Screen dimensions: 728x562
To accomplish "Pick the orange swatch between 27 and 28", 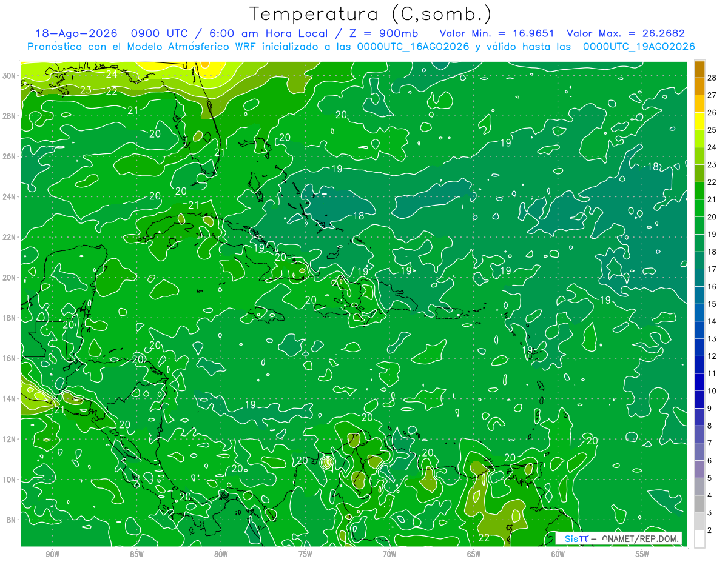I will (699, 86).
